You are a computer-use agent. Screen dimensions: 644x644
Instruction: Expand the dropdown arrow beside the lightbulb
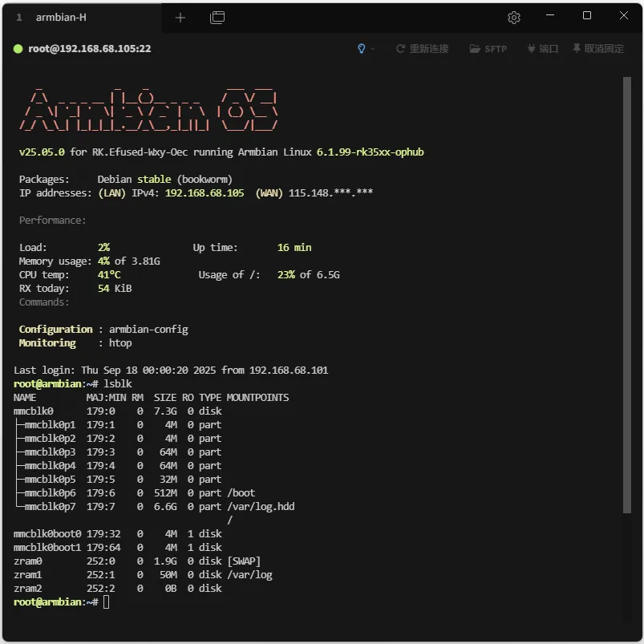[x=373, y=49]
